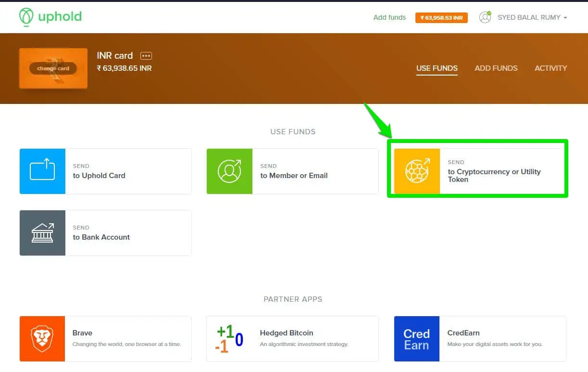Open the CredEarn partner app
The image size is (588, 372).
[x=480, y=339]
